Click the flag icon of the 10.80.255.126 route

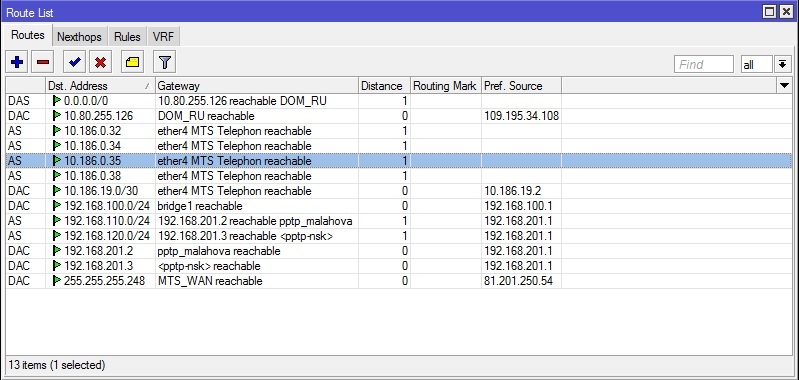57,116
